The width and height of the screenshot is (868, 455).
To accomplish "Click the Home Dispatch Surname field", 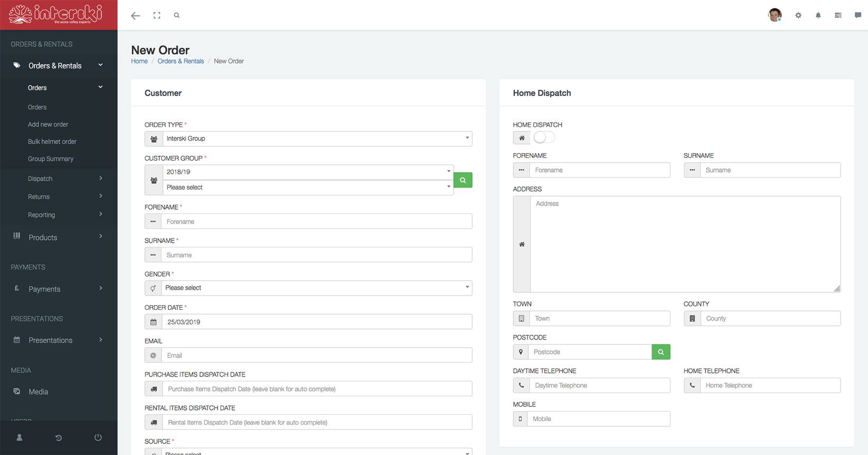I will [x=770, y=170].
